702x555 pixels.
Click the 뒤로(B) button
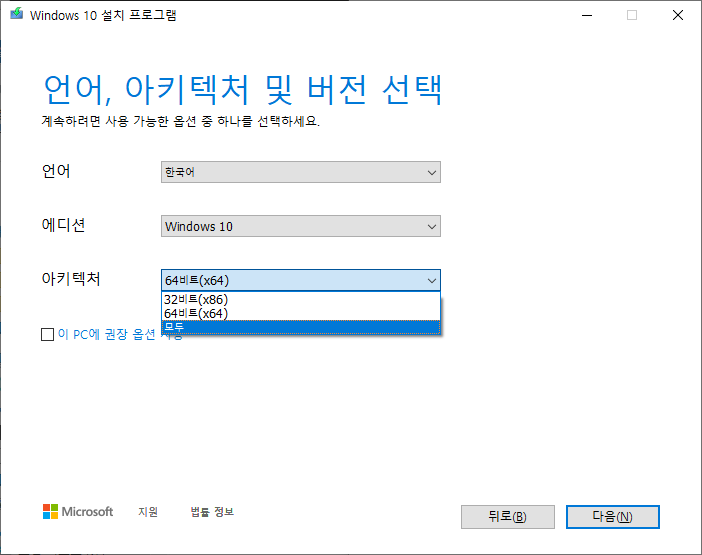point(508,517)
